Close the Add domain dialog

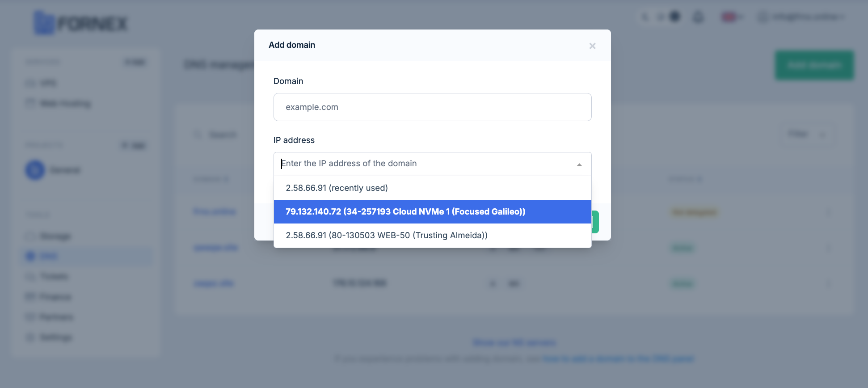click(x=592, y=46)
